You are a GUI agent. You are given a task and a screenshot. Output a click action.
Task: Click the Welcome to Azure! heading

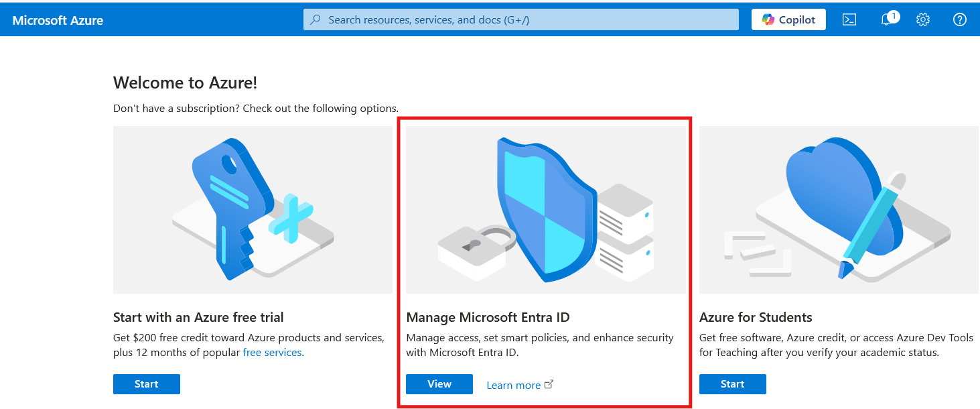coord(186,82)
